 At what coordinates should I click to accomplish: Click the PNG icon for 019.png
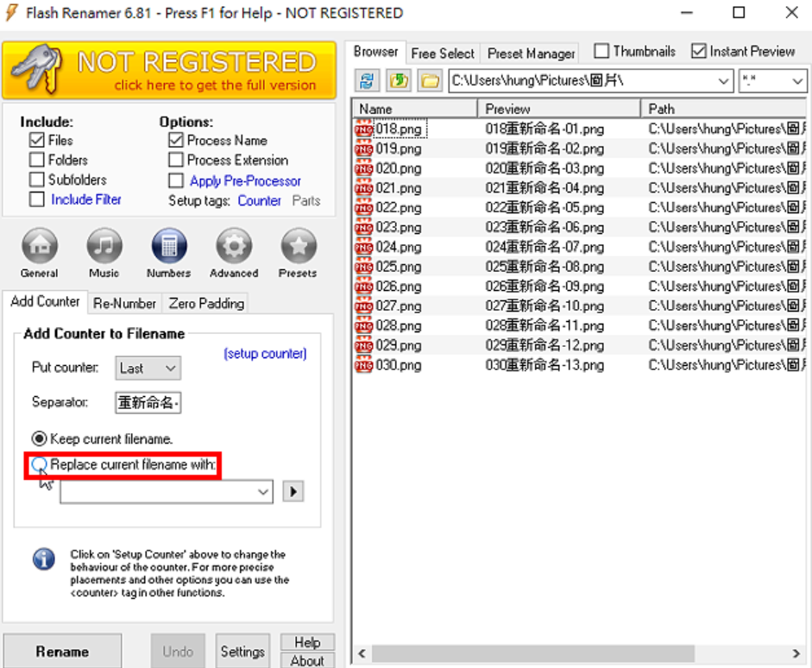[x=363, y=148]
